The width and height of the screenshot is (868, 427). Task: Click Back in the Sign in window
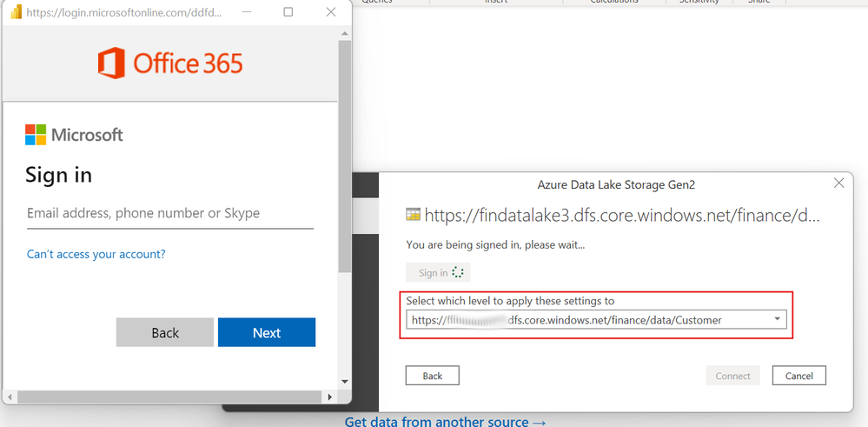(x=165, y=332)
